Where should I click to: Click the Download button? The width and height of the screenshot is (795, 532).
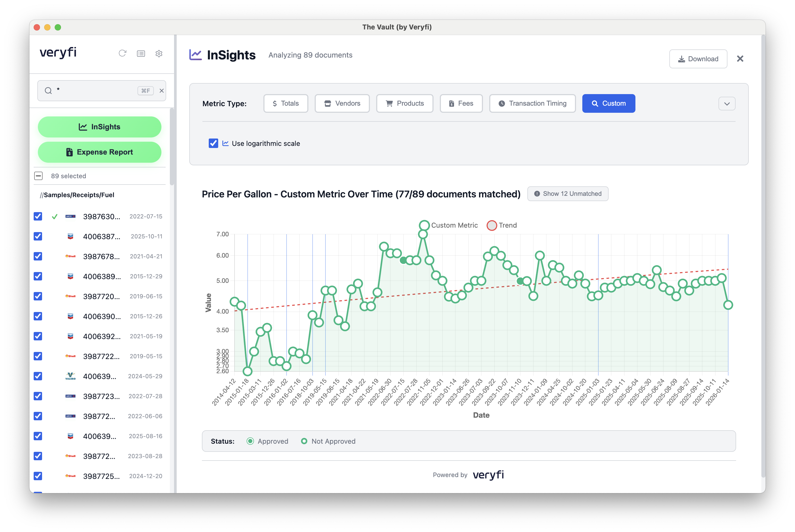coord(698,59)
